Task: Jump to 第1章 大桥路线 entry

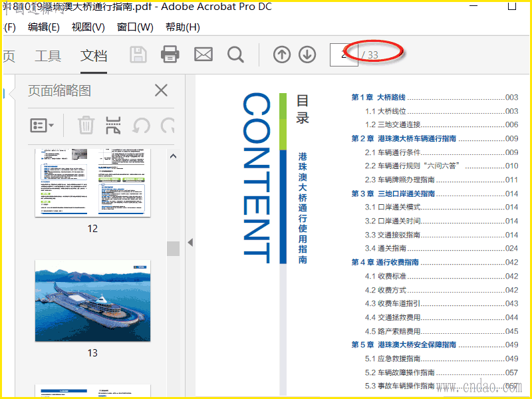Action: point(435,97)
